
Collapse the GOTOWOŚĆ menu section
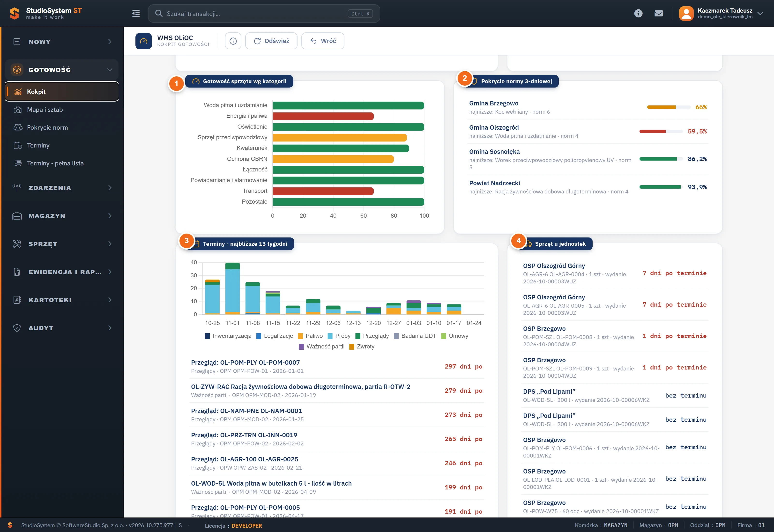point(62,70)
